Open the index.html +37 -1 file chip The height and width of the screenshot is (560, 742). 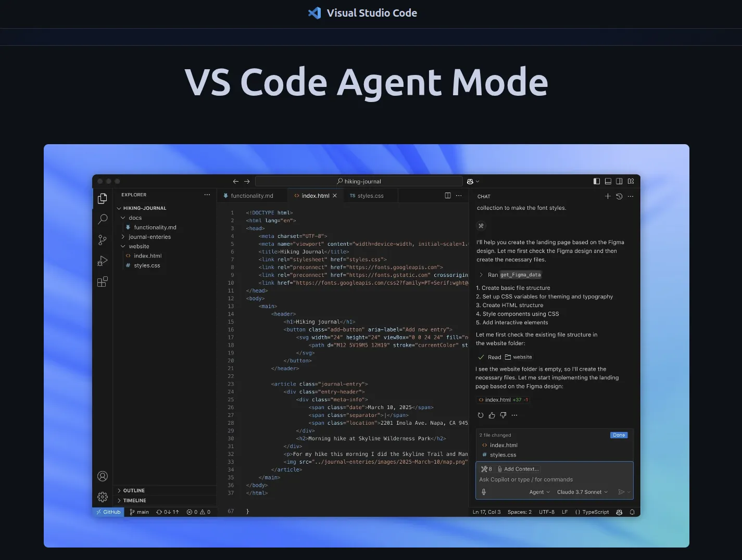tap(503, 400)
